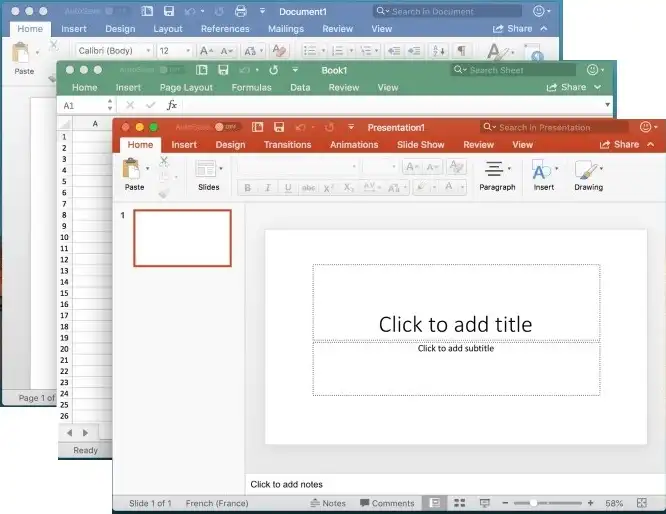Open the Drawing dropdown arrow in PowerPoint
The width and height of the screenshot is (666, 514).
tap(601, 169)
